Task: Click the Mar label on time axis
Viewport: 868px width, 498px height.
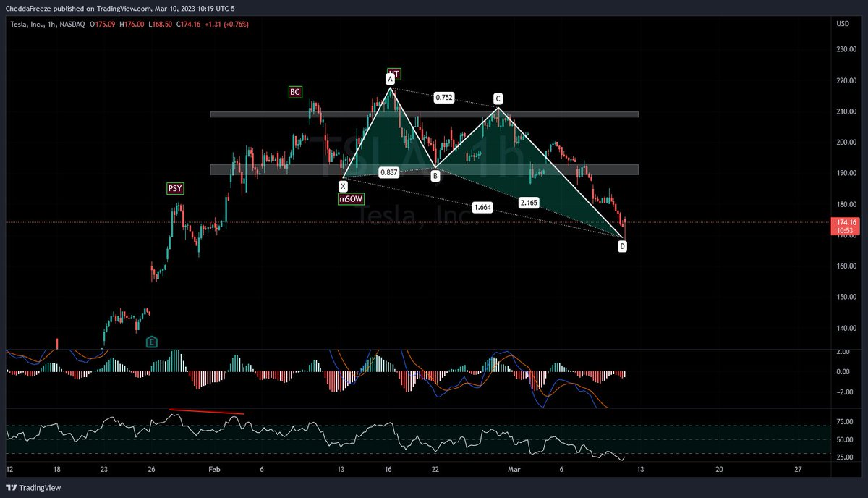Action: point(514,470)
